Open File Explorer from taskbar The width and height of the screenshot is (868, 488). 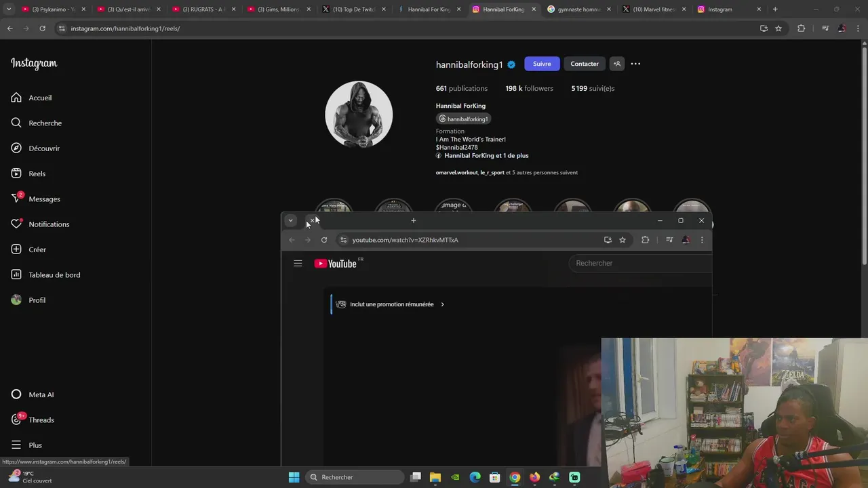[435, 477]
